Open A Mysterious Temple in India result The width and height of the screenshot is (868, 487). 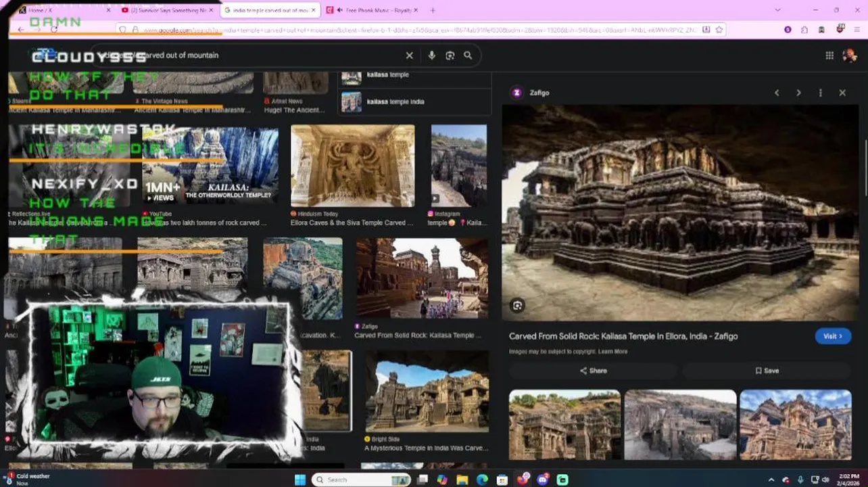pyautogui.click(x=426, y=448)
